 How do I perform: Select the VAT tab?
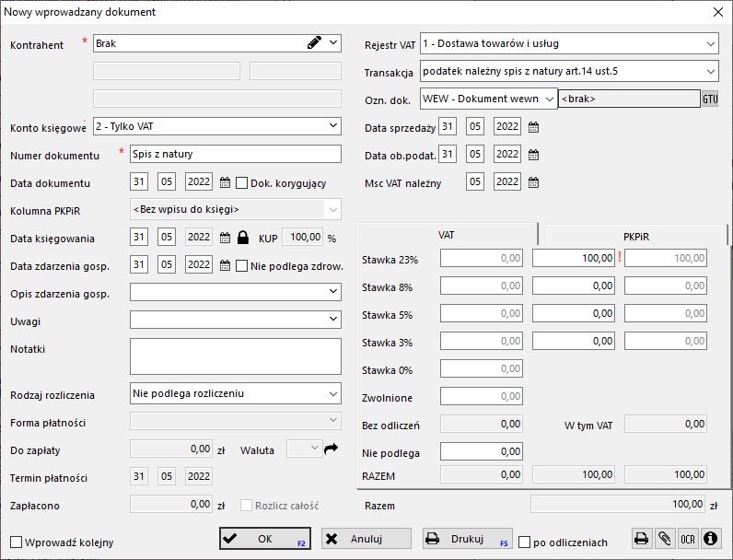tap(447, 235)
